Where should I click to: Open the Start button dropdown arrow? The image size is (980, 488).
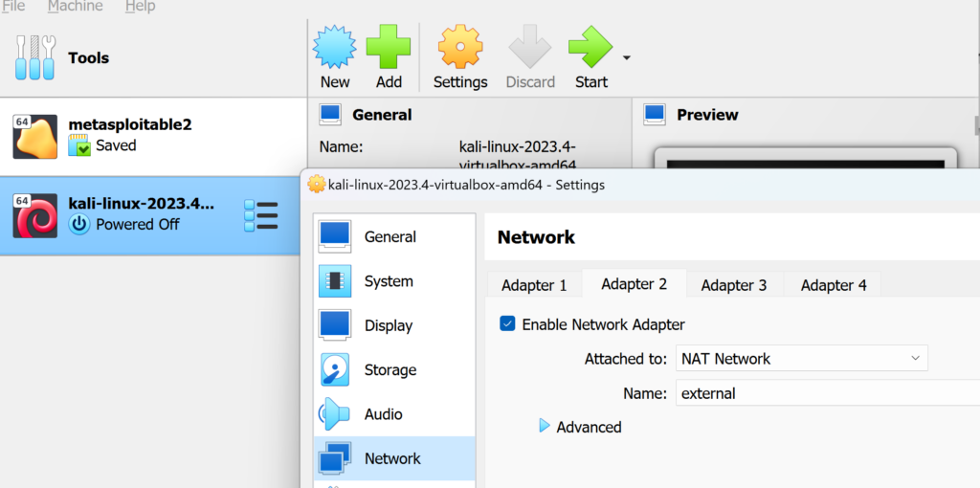click(x=626, y=58)
